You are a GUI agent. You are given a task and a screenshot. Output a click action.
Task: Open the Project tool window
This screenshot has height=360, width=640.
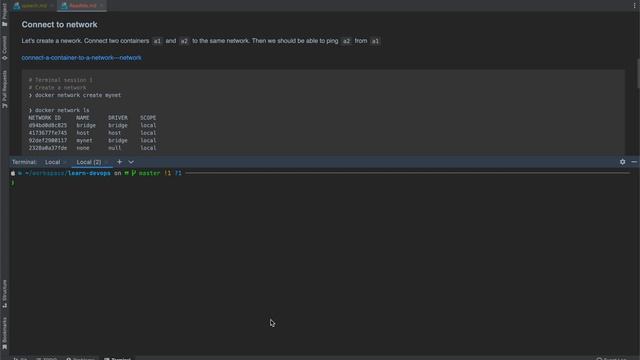(x=4, y=15)
